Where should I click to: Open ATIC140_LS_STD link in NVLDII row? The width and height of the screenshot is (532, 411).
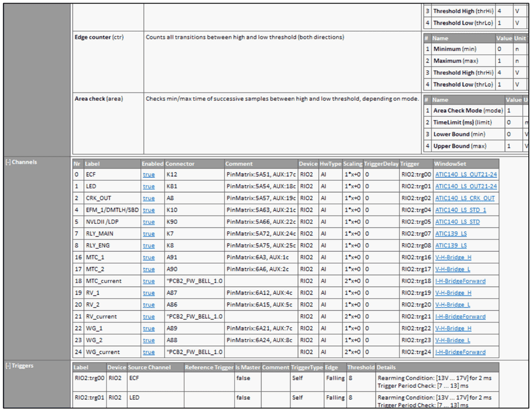[x=457, y=221]
